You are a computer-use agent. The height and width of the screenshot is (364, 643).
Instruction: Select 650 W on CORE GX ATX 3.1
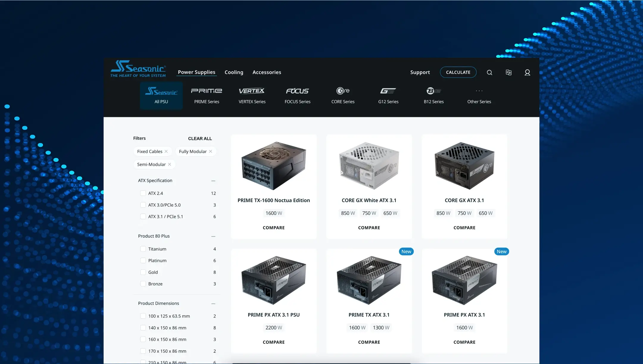pos(486,213)
